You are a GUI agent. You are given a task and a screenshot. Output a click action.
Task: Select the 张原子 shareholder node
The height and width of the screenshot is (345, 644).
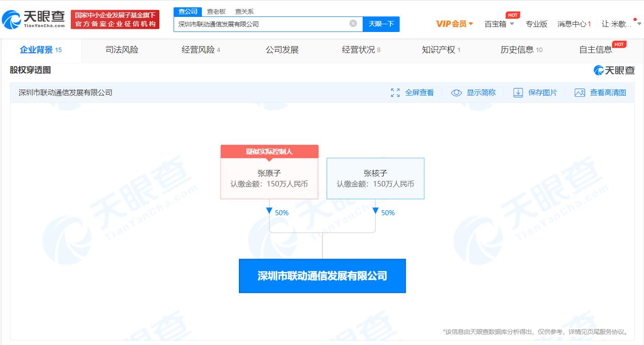click(269, 178)
